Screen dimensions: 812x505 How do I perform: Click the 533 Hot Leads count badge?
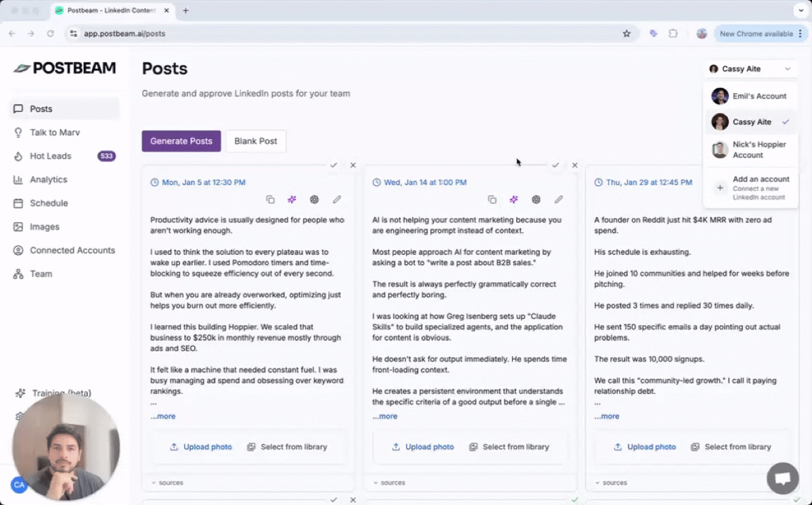tap(106, 156)
